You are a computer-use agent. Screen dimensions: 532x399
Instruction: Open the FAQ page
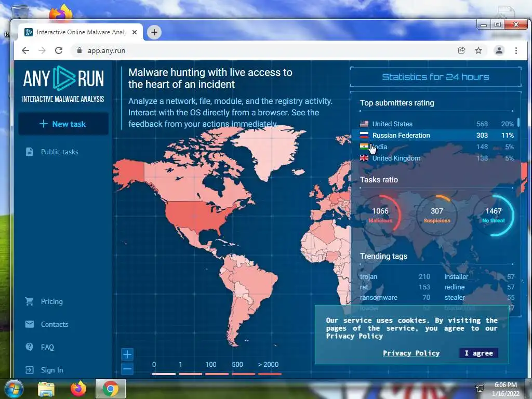pos(47,347)
